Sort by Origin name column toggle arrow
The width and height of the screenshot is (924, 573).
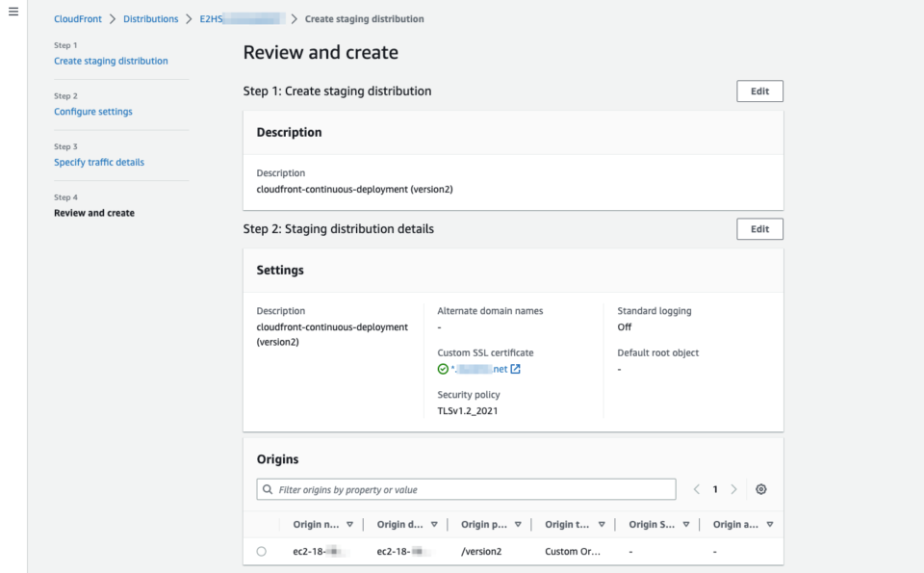[350, 524]
